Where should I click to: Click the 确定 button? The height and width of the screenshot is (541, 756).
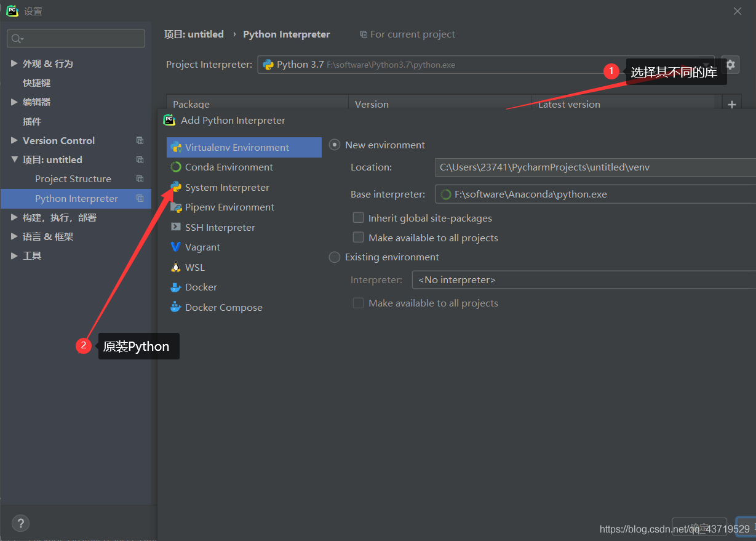[x=699, y=527]
